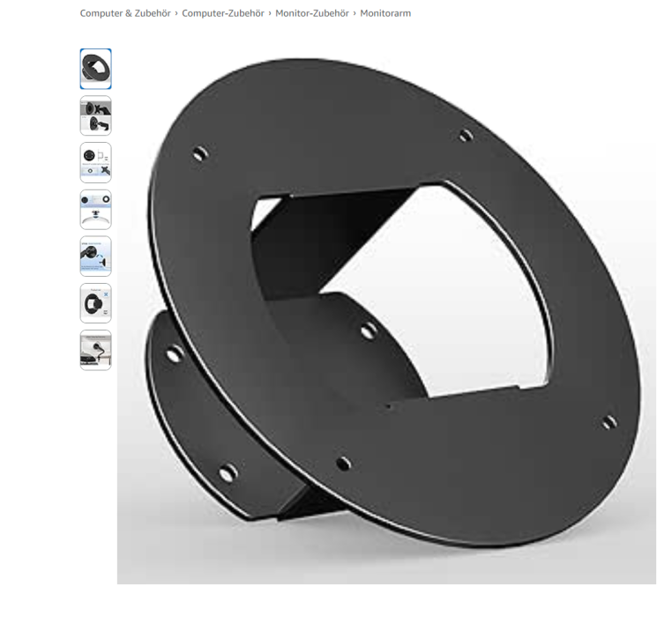Viewport: 672px width, 624px height.
Task: Click top-left screw hole on front plate
Action: (200, 154)
